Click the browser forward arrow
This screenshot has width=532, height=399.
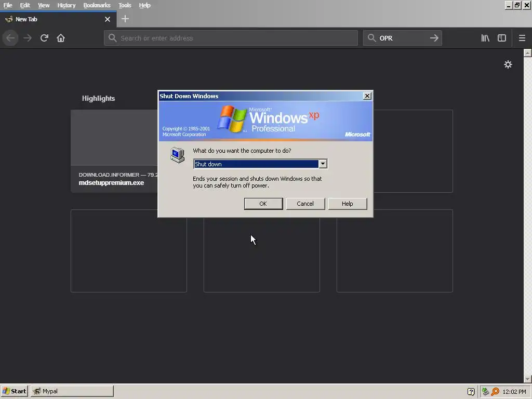point(28,38)
